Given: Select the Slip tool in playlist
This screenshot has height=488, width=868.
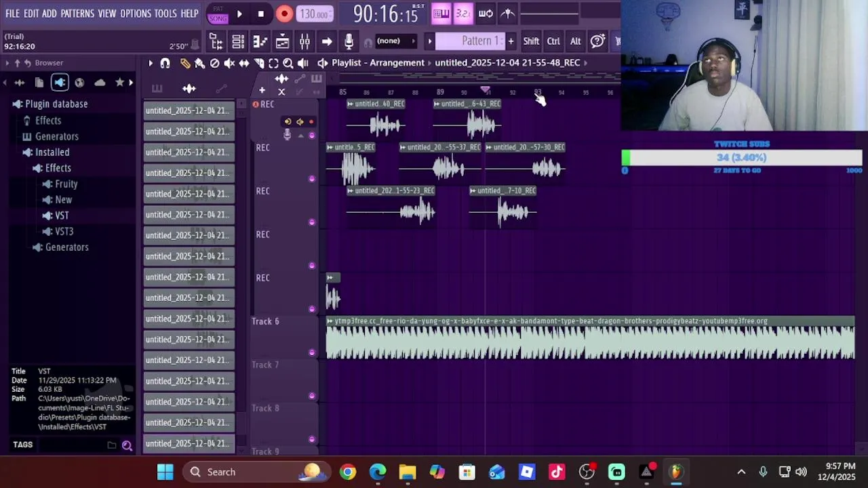Looking at the screenshot, I should tap(244, 63).
